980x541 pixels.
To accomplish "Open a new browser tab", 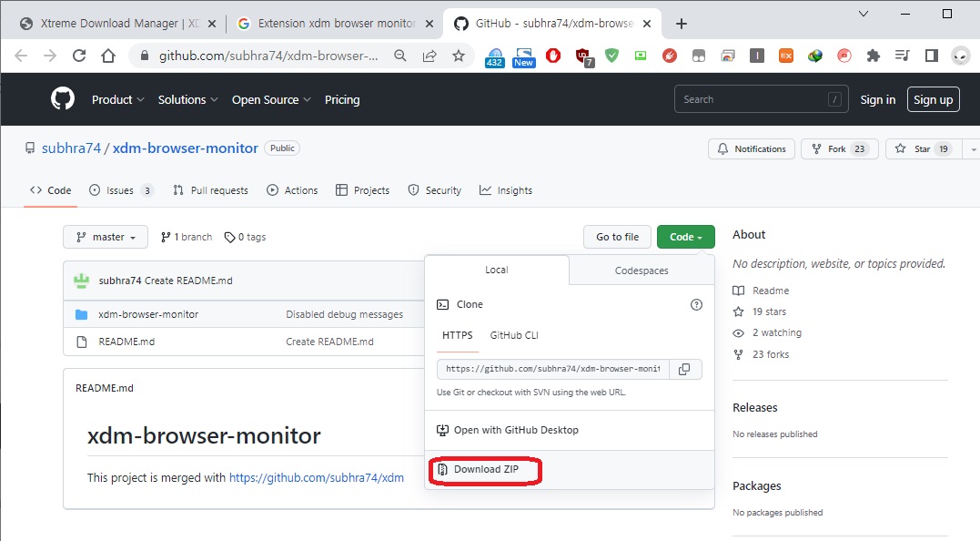I will tap(682, 24).
